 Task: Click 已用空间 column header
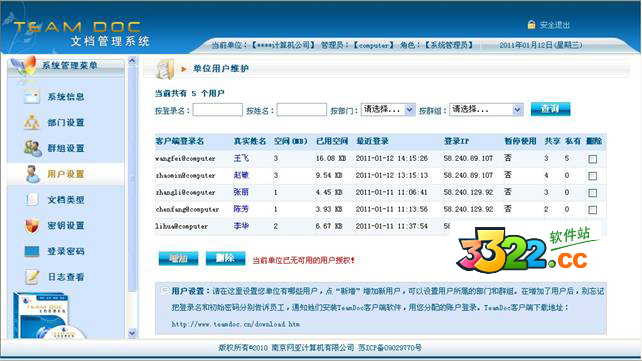[332, 141]
